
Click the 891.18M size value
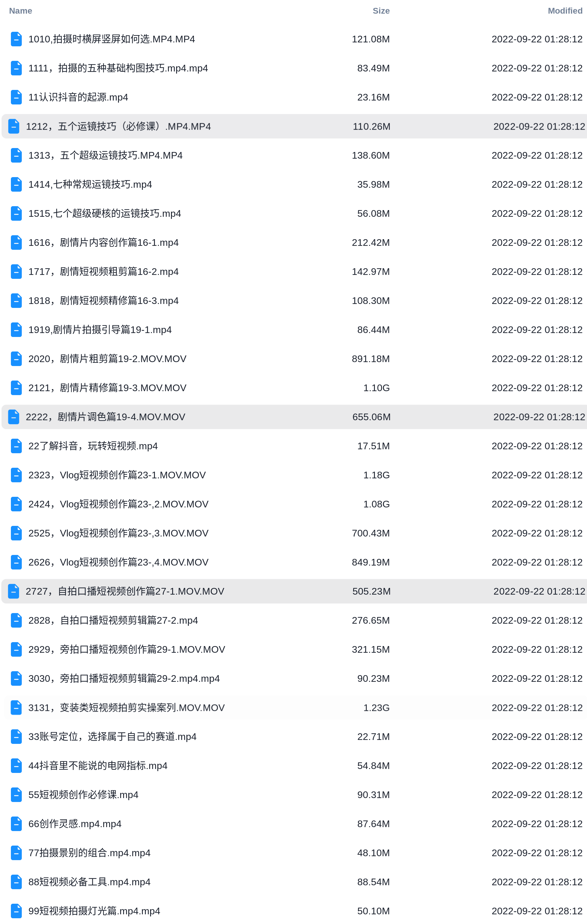(x=370, y=359)
